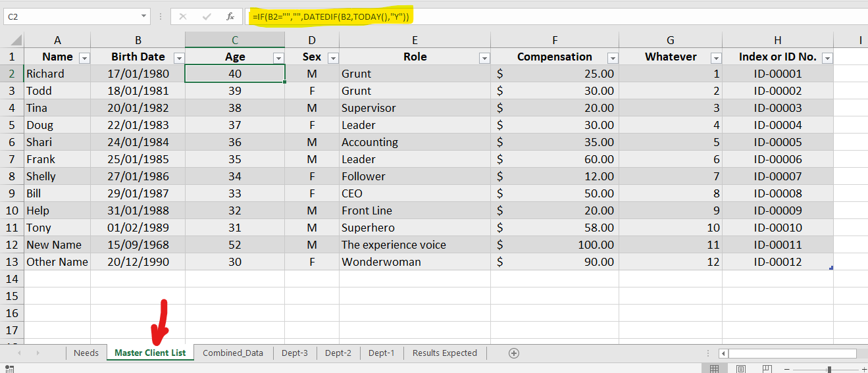868x373 pixels.
Task: Select the Follower role cell
Action: pyautogui.click(x=415, y=176)
